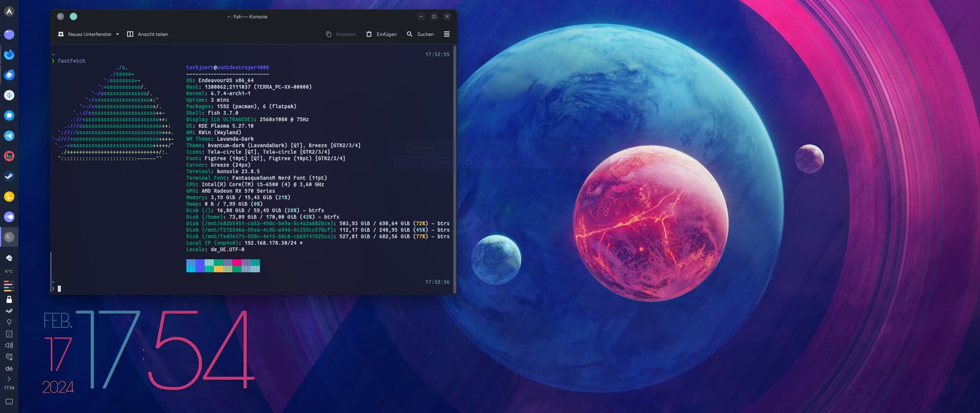The width and height of the screenshot is (980, 413).
Task: Click the large desktop clock widget 17:54
Action: coord(165,350)
